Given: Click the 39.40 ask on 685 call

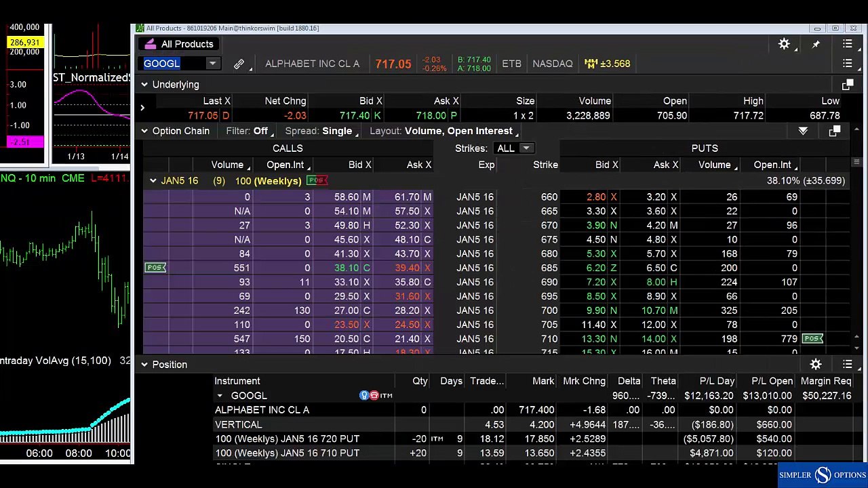Looking at the screenshot, I should pos(407,268).
